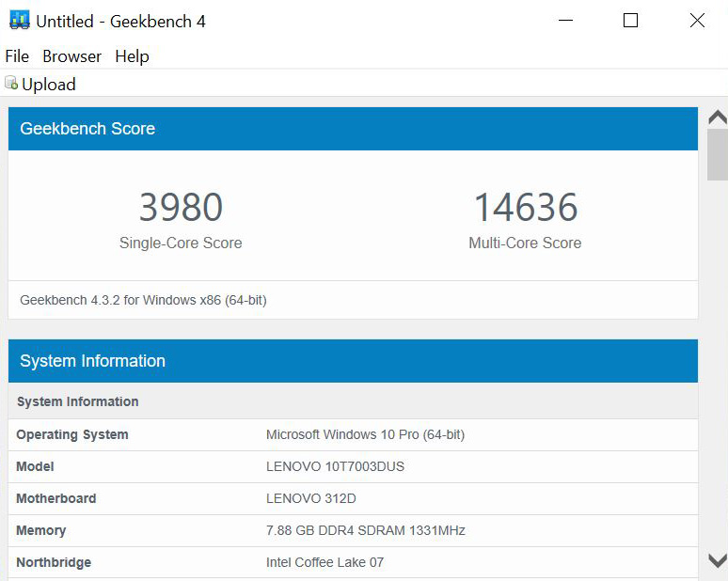Click the Geekbench app icon in title bar

(x=20, y=21)
